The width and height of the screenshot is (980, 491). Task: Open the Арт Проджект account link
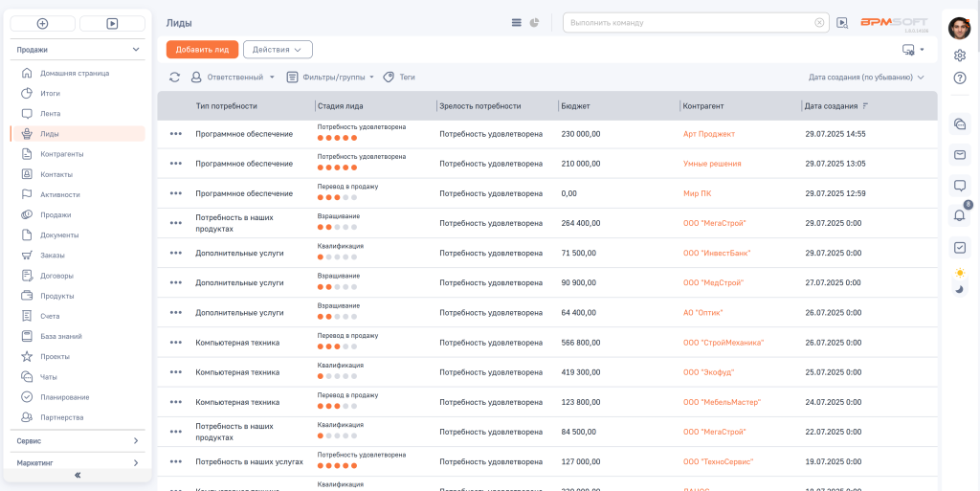click(x=709, y=134)
